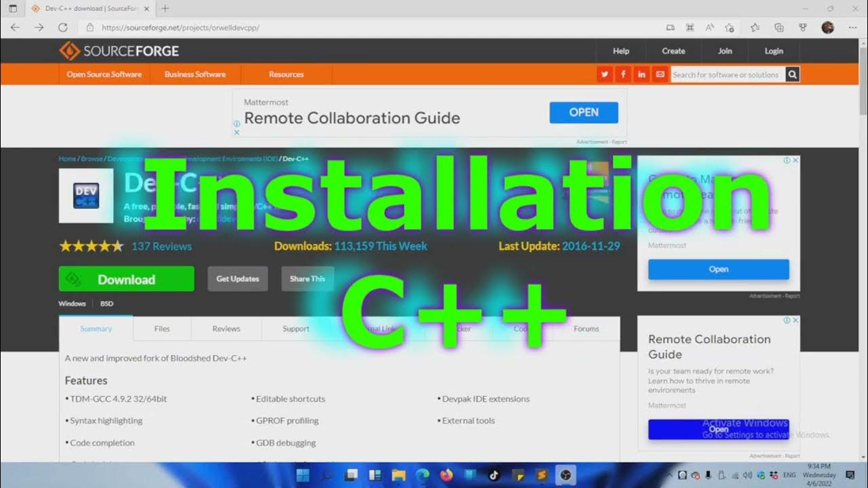Open Windows Start menu
This screenshot has width=868, height=488.
pyautogui.click(x=303, y=474)
